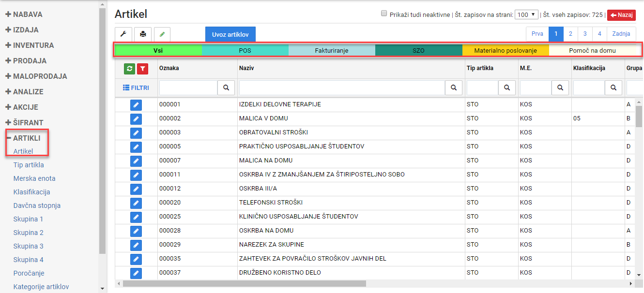The width and height of the screenshot is (644, 293).
Task: Click the Uvoz artiklov button
Action: click(x=230, y=34)
